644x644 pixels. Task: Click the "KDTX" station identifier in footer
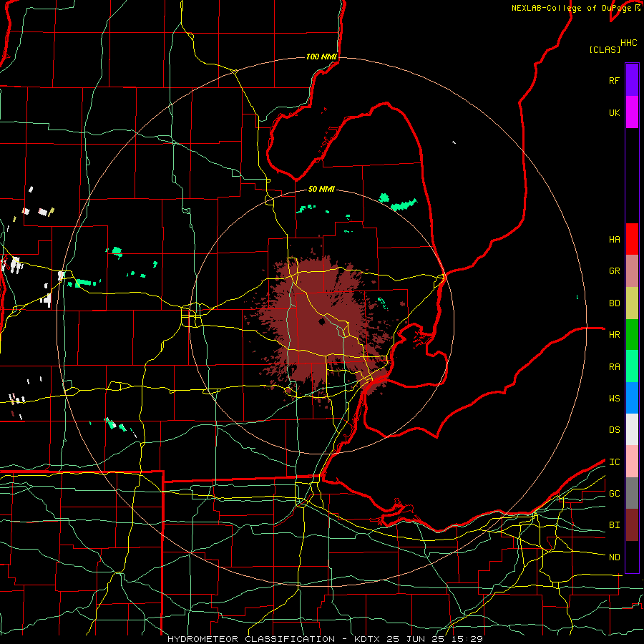pyautogui.click(x=367, y=639)
